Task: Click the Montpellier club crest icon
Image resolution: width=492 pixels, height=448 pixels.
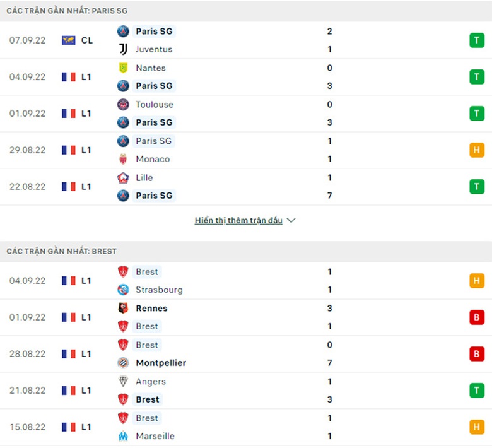Action: pyautogui.click(x=123, y=363)
